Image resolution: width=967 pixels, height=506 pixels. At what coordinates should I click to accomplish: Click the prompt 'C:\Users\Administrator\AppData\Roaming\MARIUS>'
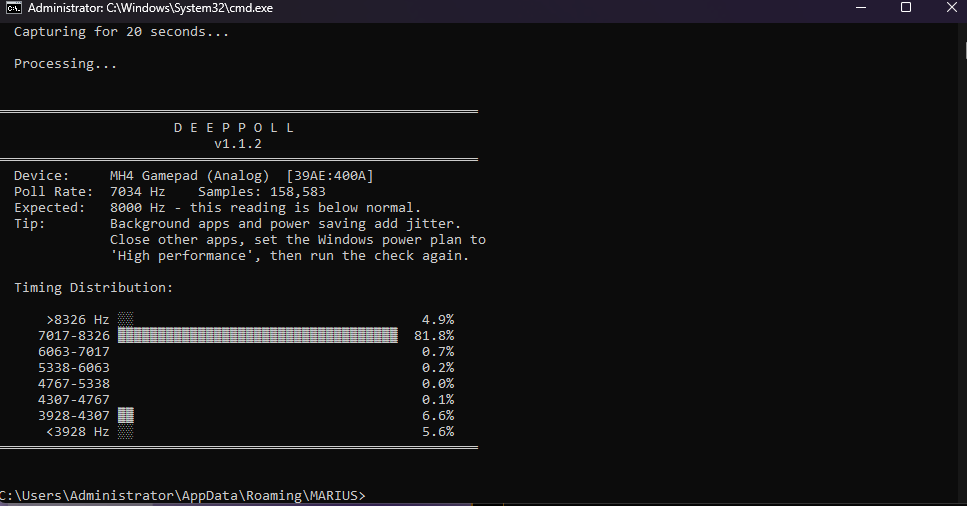pyautogui.click(x=183, y=496)
